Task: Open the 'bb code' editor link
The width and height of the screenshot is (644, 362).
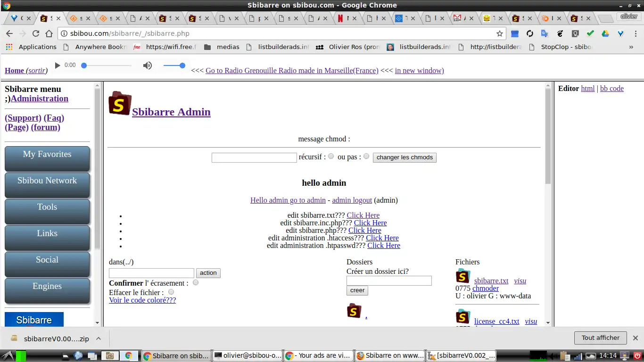Action: [x=612, y=89]
